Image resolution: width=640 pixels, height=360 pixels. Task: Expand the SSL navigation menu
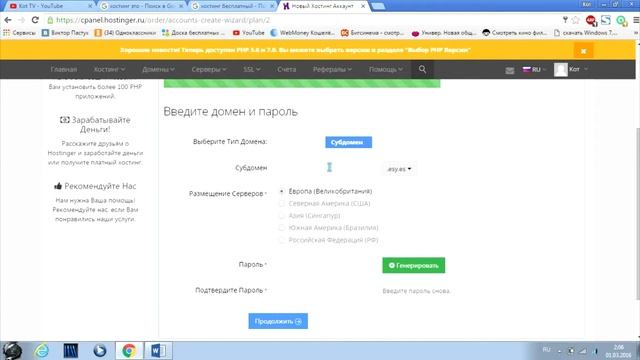click(251, 69)
